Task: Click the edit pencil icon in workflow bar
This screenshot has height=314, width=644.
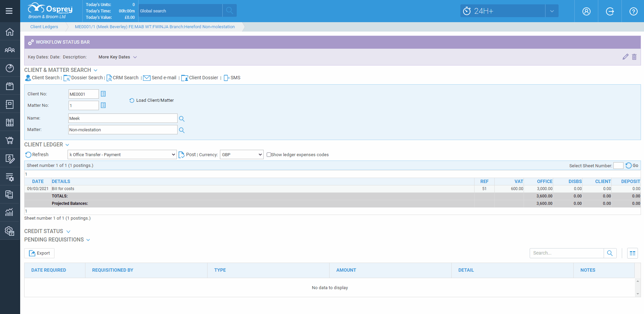Action: (625, 57)
